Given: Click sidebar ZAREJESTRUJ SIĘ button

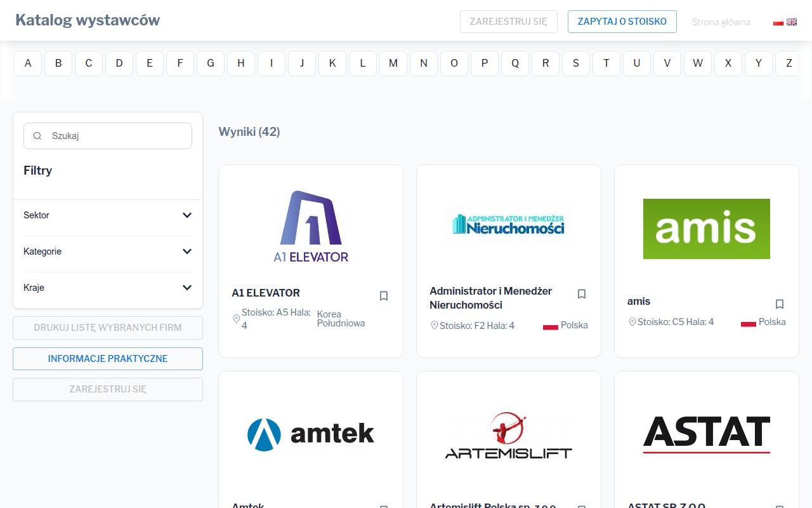Looking at the screenshot, I should 108,390.
